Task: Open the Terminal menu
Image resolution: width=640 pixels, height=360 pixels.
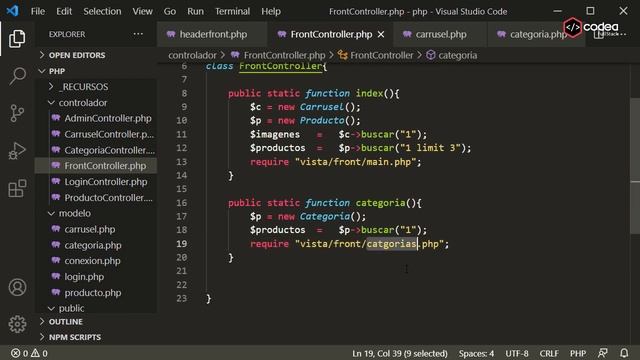Action: pyautogui.click(x=232, y=11)
